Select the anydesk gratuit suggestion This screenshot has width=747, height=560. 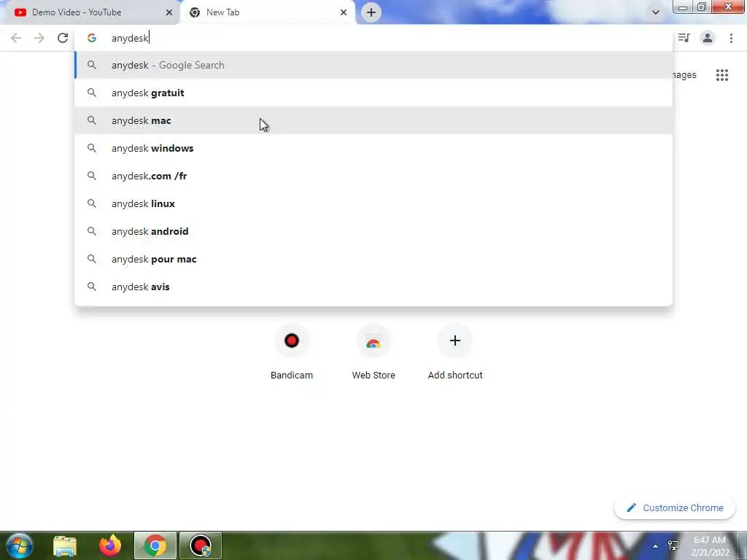pos(374,93)
